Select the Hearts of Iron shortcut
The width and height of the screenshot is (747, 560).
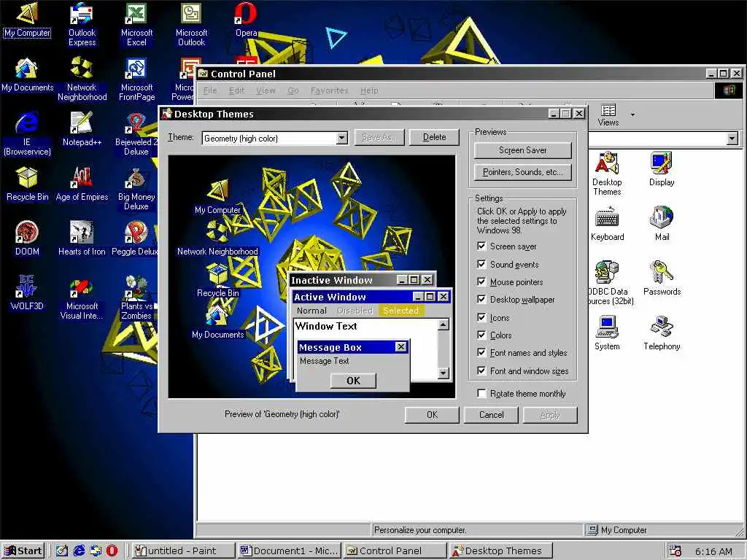(82, 238)
